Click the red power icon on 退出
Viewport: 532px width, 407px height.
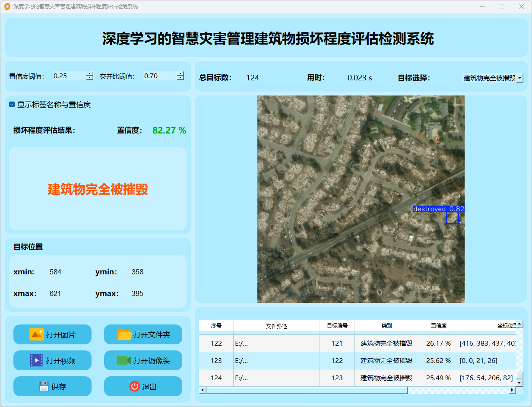point(134,386)
